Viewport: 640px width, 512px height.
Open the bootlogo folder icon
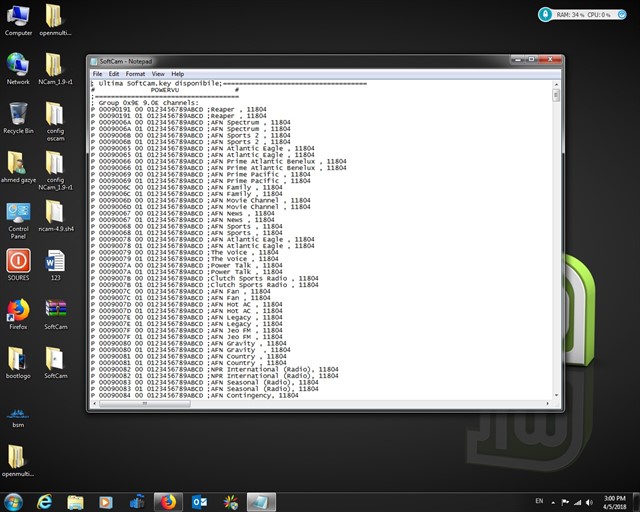tap(18, 363)
